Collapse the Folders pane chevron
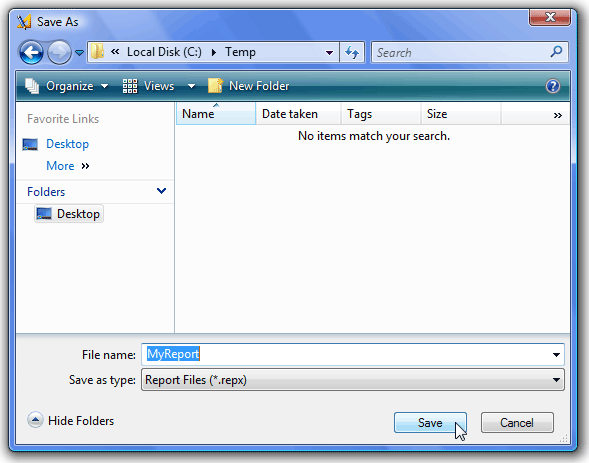 coord(161,191)
